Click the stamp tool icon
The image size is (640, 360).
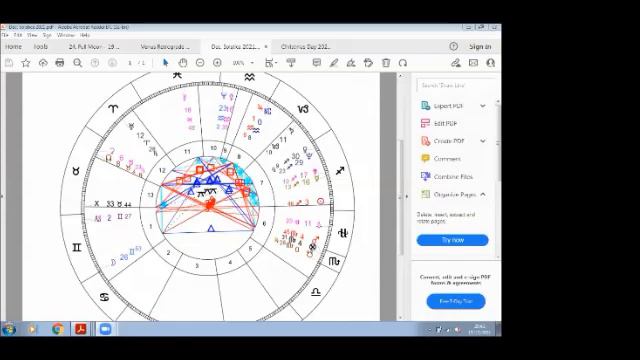(x=368, y=63)
